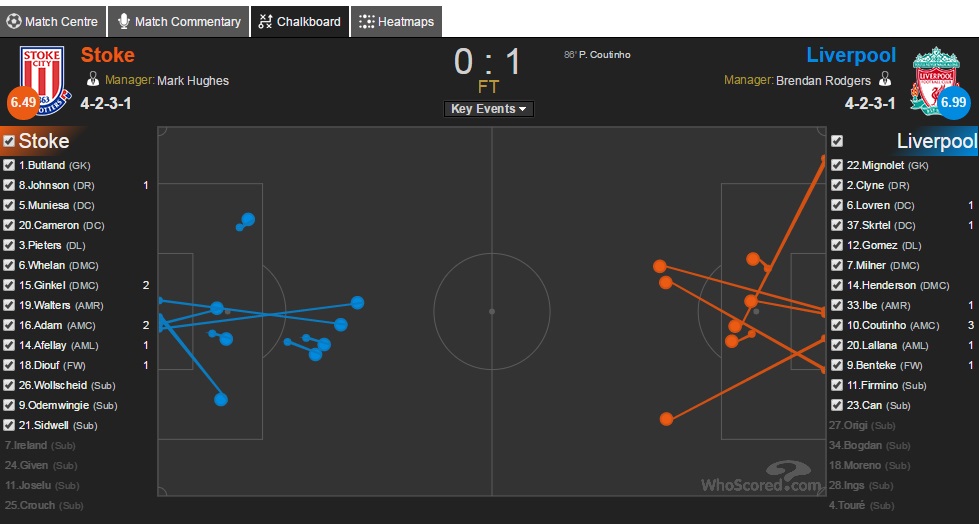Click the Stoke manager person icon

[93, 80]
